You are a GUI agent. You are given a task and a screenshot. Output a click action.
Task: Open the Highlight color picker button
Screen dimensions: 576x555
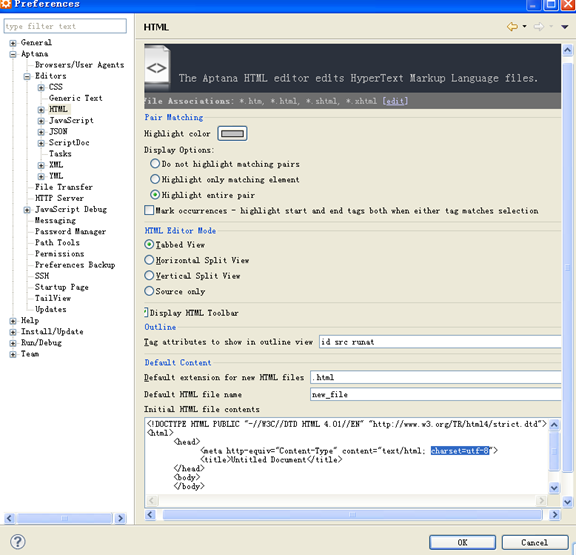tap(232, 133)
